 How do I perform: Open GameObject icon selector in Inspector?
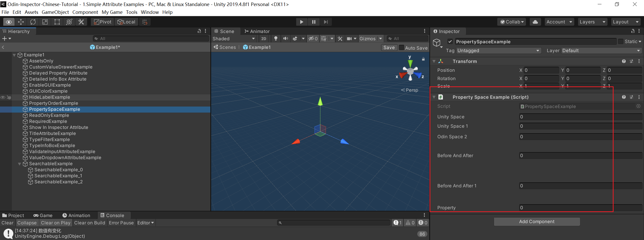[438, 43]
